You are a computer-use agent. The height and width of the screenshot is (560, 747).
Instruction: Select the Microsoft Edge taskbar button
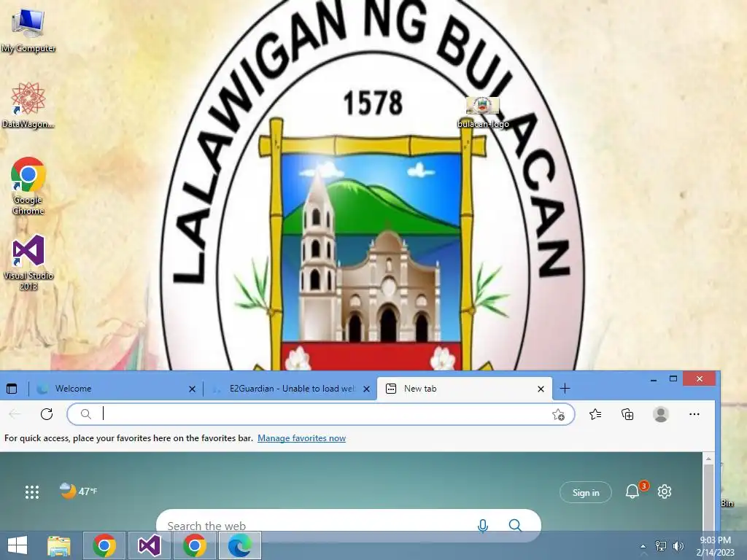(x=239, y=545)
